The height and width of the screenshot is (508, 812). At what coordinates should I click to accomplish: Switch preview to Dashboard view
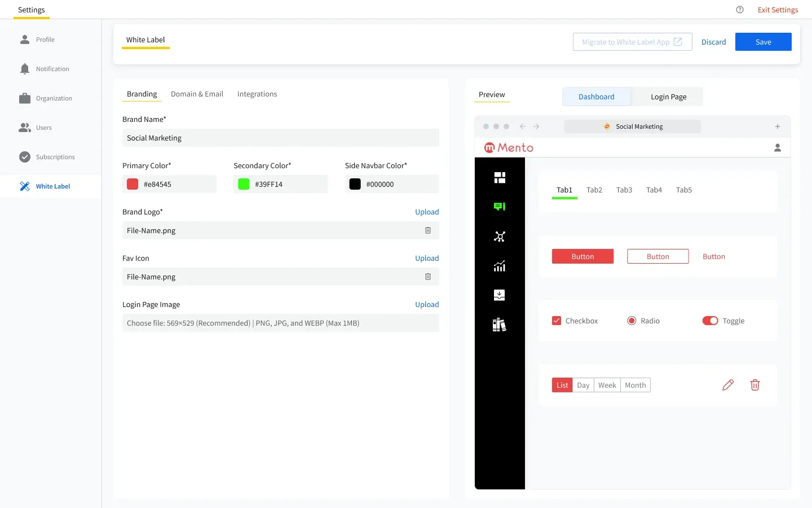point(597,97)
